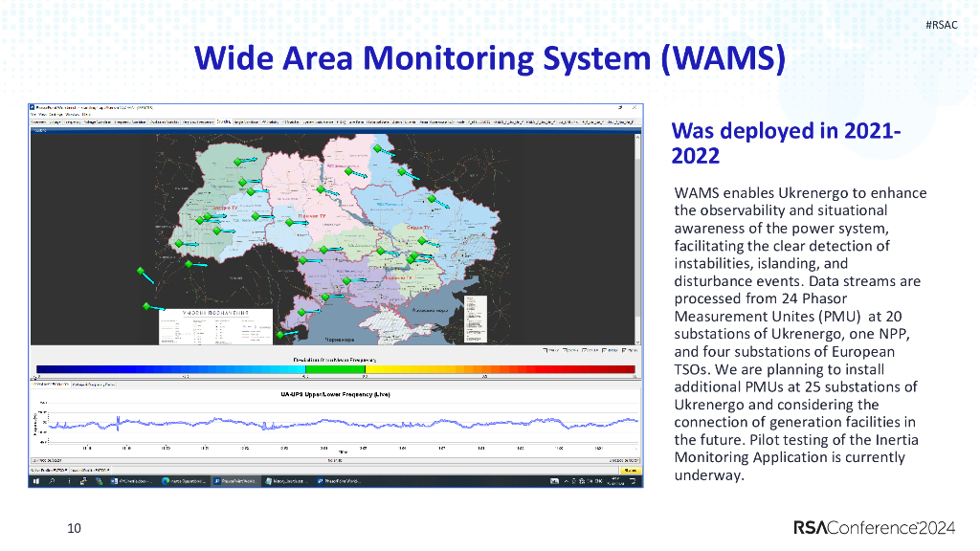Toggle the first checkbox below the map
The image size is (980, 551).
coord(546,350)
